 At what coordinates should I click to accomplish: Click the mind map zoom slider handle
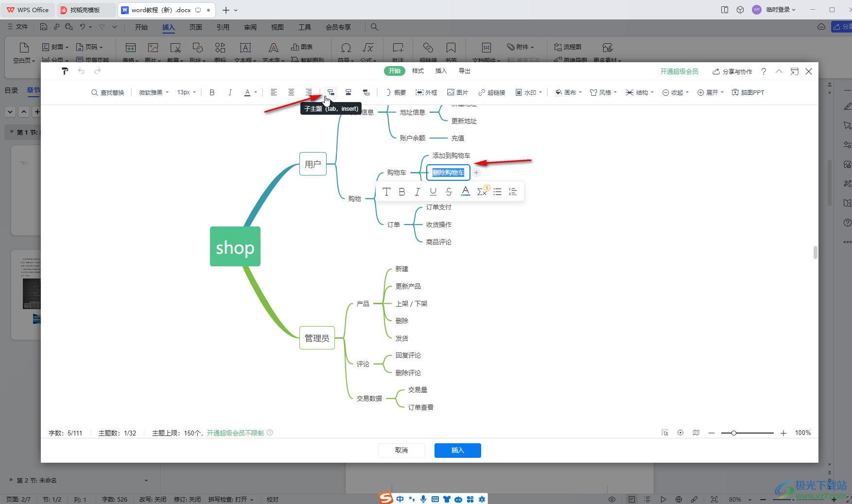(734, 433)
